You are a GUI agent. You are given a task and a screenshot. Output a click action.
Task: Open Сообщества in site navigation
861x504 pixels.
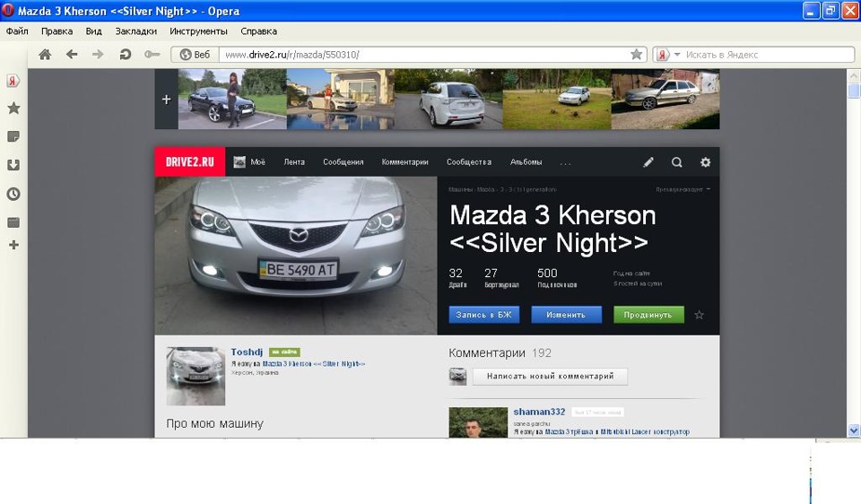[469, 162]
